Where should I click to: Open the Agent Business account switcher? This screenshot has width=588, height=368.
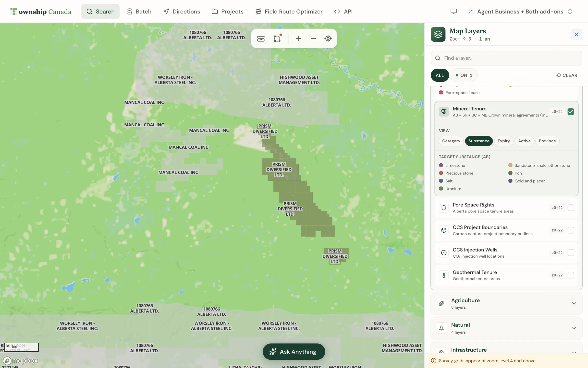(x=520, y=12)
